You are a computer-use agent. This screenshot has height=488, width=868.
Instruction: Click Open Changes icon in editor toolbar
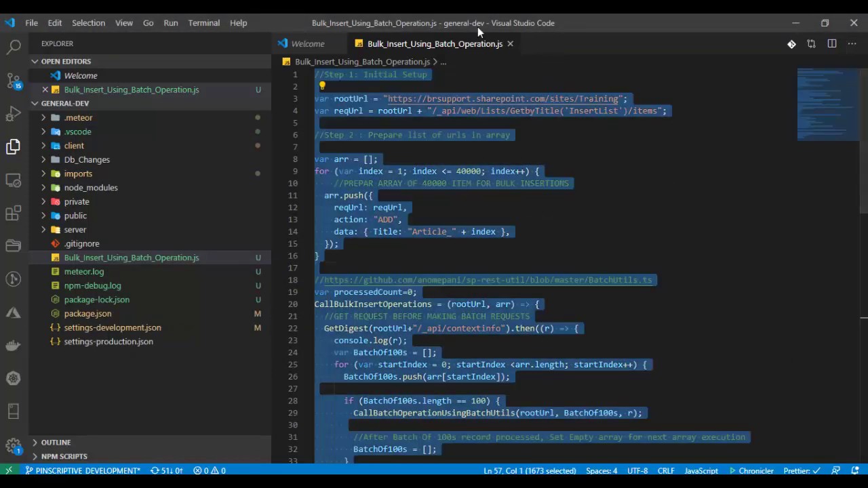point(811,44)
